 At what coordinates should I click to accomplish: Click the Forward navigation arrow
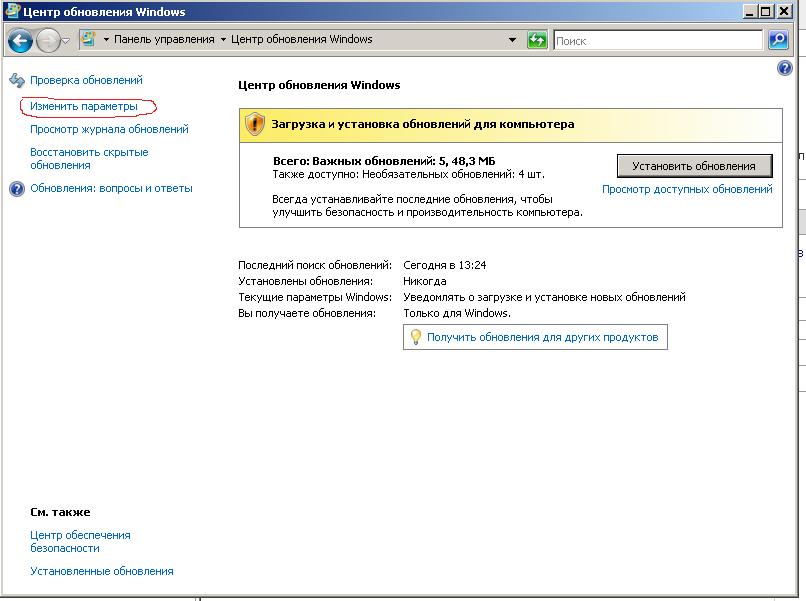(x=48, y=41)
